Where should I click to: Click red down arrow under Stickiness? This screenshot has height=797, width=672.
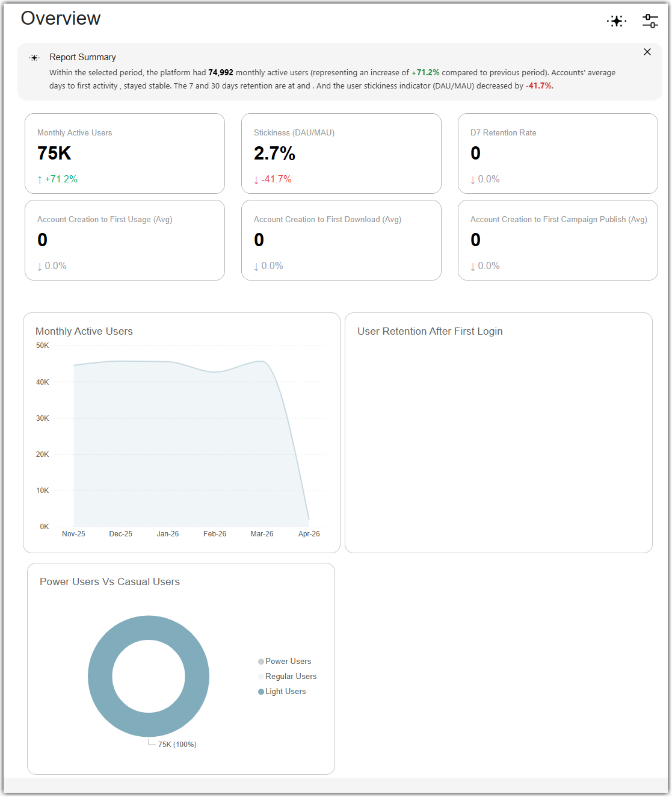[x=256, y=179]
